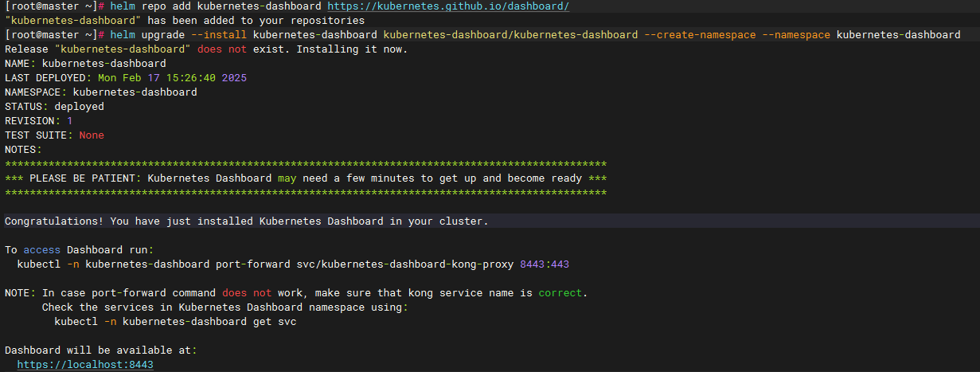Click the 'NOTES:' line
The width and height of the screenshot is (980, 372).
(x=23, y=150)
